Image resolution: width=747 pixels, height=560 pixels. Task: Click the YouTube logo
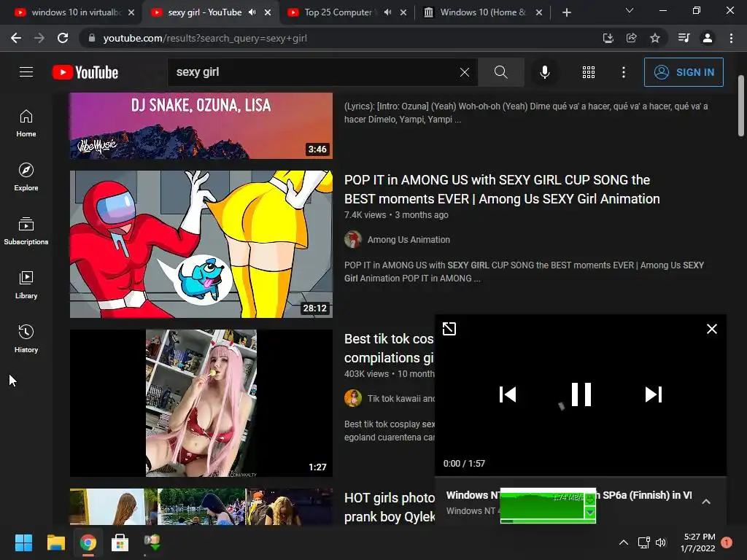tap(85, 72)
